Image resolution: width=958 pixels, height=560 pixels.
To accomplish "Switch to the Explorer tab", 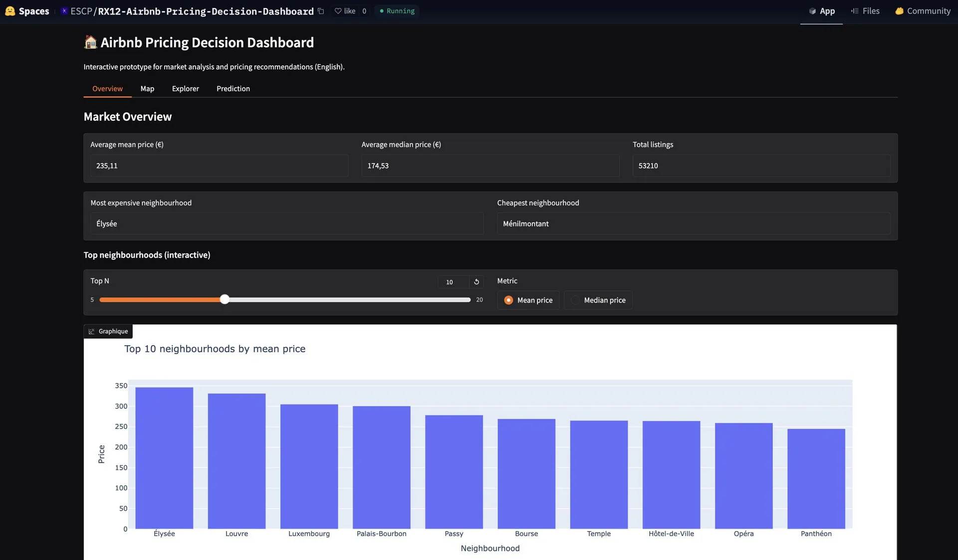I will pyautogui.click(x=185, y=89).
